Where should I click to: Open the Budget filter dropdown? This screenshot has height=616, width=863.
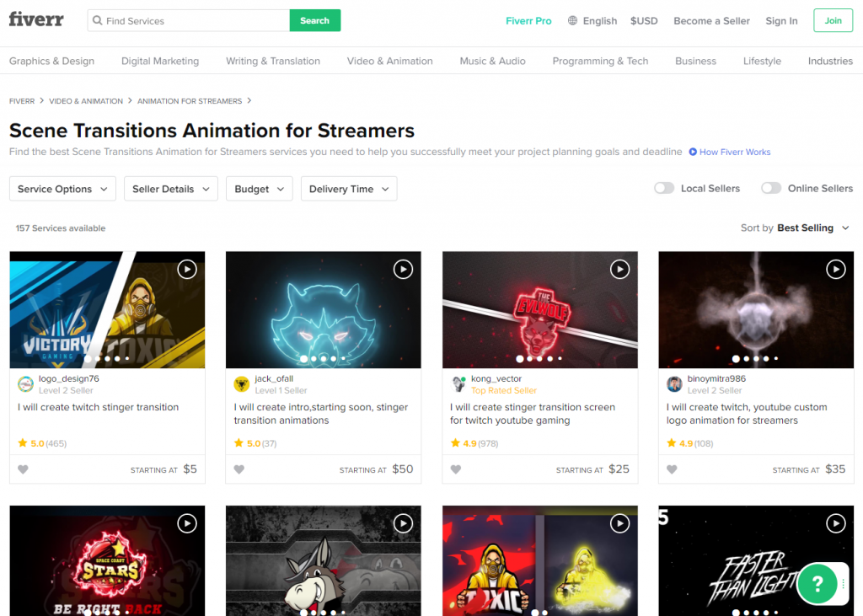pyautogui.click(x=259, y=189)
